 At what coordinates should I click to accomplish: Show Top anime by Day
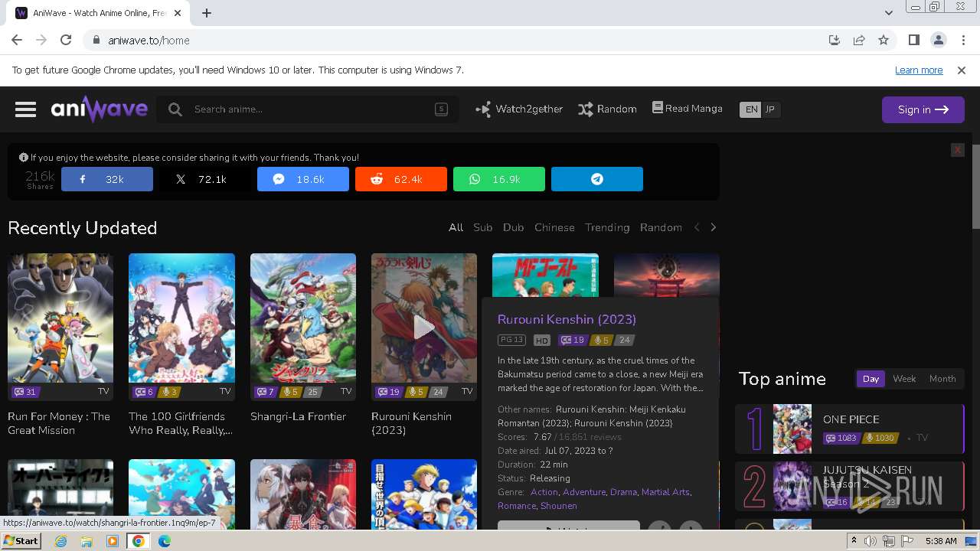point(871,379)
